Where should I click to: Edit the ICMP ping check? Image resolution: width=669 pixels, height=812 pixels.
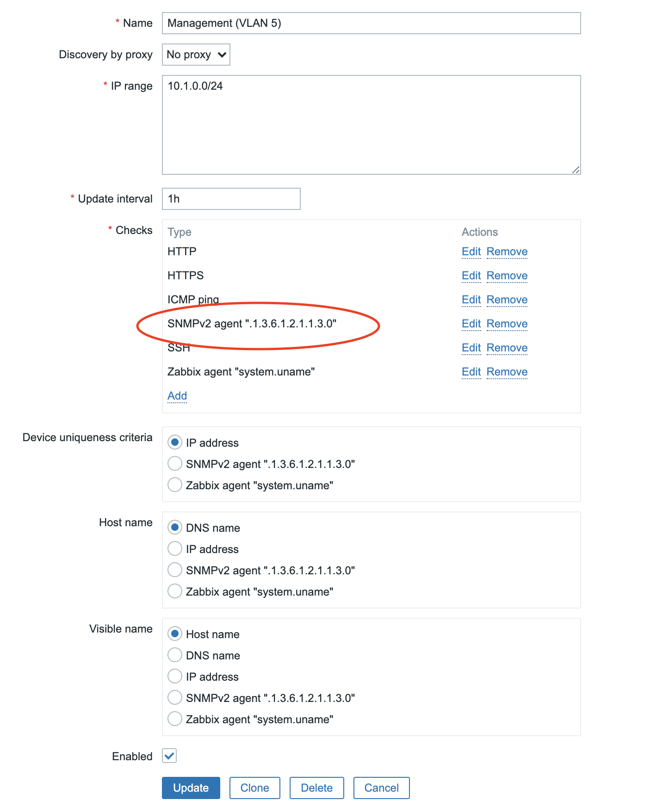[471, 300]
